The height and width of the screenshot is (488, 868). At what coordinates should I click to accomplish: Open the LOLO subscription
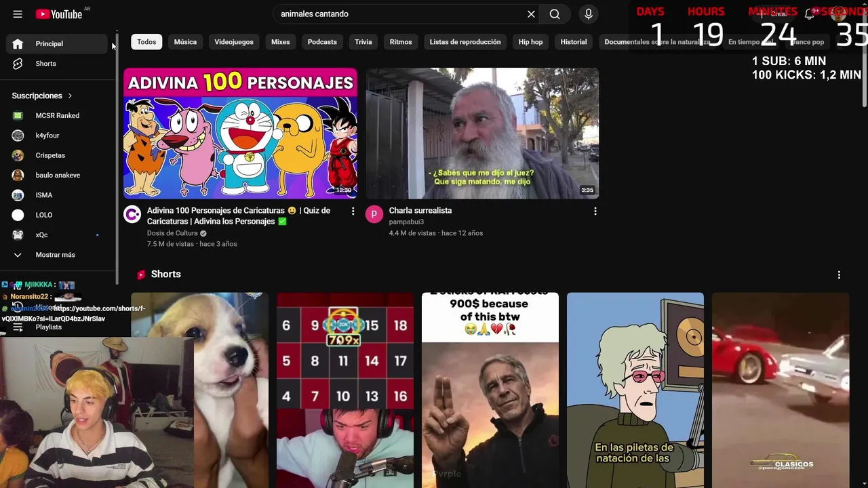point(57,215)
